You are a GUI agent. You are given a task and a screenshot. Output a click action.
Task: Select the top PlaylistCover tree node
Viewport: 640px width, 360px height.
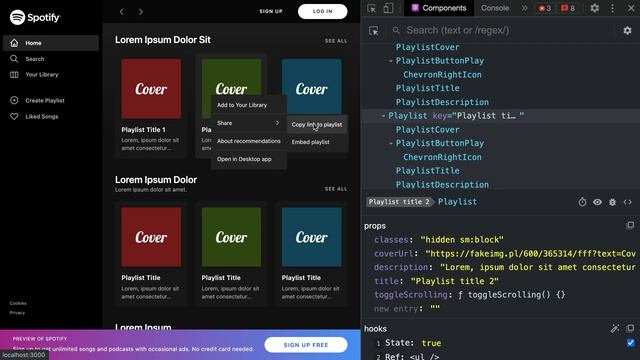(427, 47)
